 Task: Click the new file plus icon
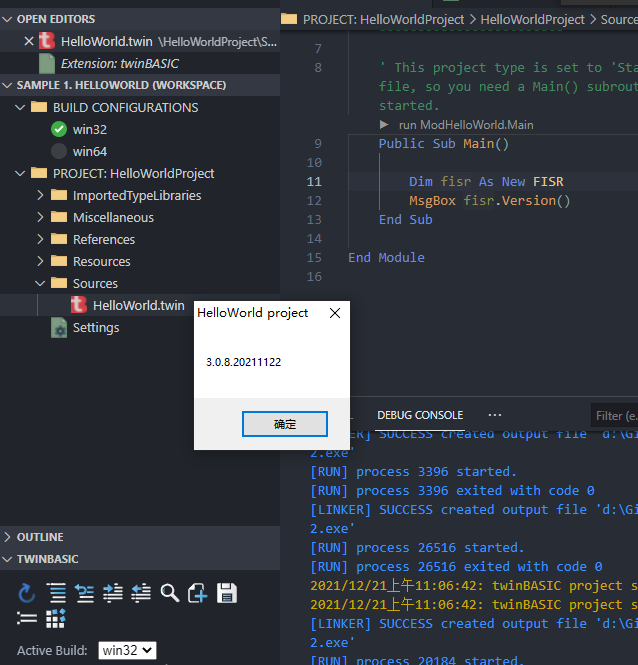(x=198, y=593)
